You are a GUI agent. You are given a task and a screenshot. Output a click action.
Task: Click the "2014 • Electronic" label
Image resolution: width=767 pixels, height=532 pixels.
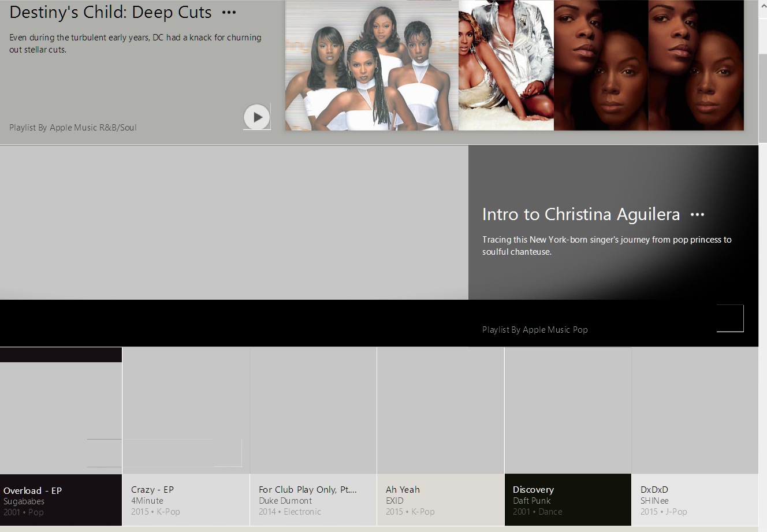coord(290,512)
